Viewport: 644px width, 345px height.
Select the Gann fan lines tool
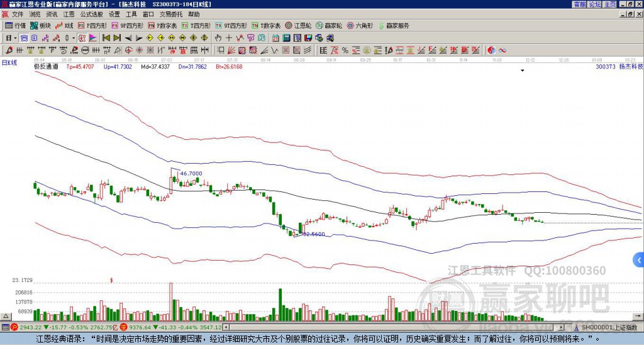tap(231, 50)
